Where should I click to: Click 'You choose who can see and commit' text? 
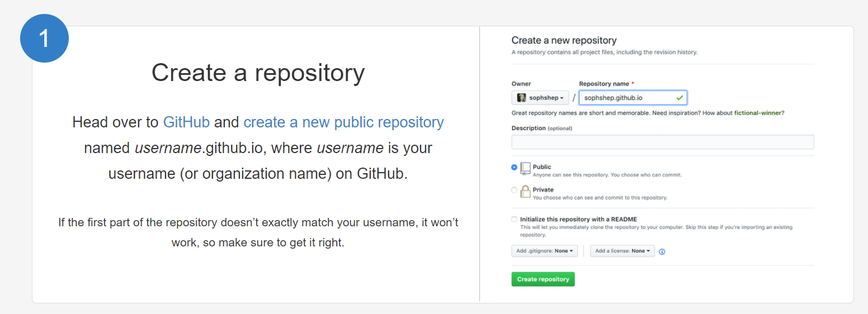(600, 198)
